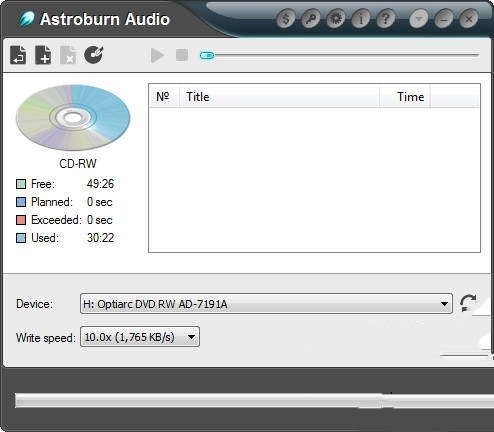This screenshot has height=432, width=494.
Task: Expand the Write speed dropdown
Action: tap(140, 337)
